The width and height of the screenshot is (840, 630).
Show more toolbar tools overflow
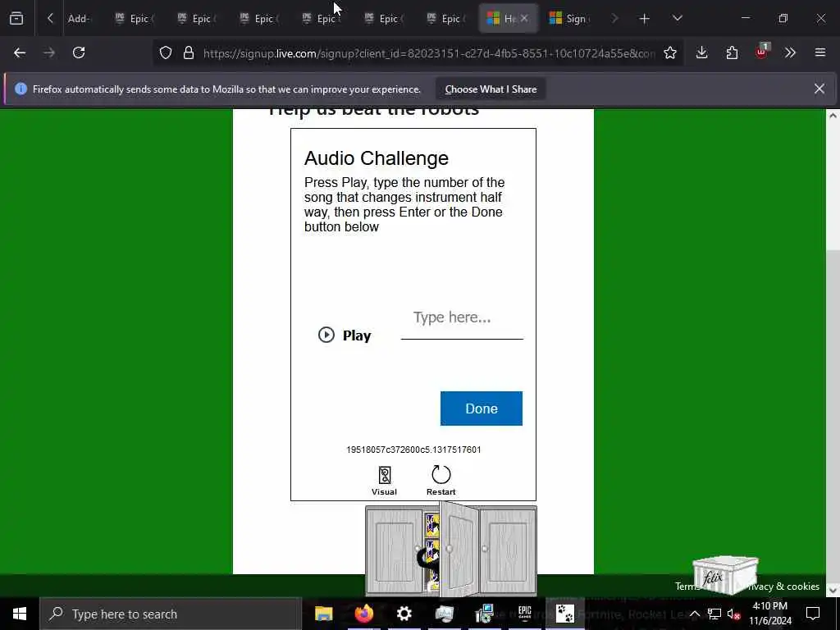790,52
